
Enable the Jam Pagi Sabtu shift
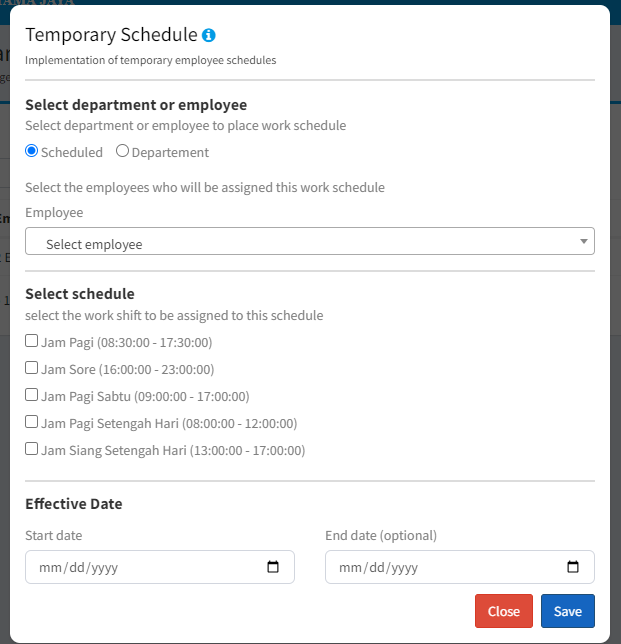[x=32, y=396]
